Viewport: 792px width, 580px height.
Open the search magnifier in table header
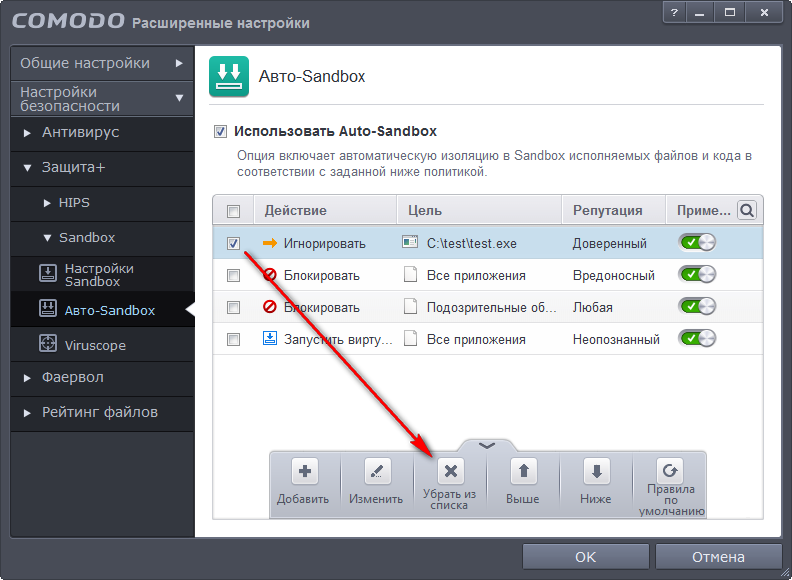click(747, 210)
